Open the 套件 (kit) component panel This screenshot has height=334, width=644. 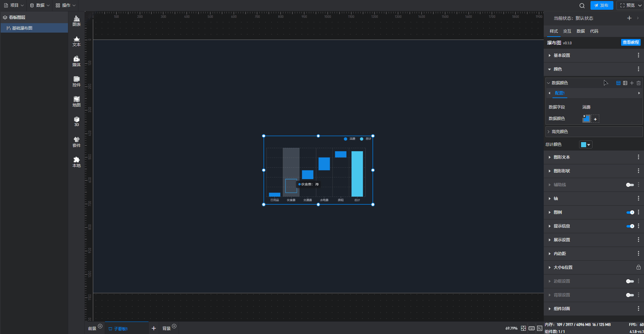[77, 142]
